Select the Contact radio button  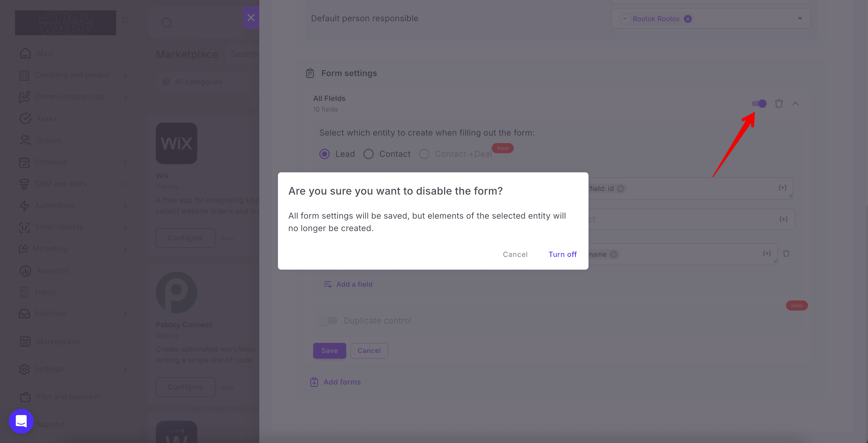(x=368, y=154)
